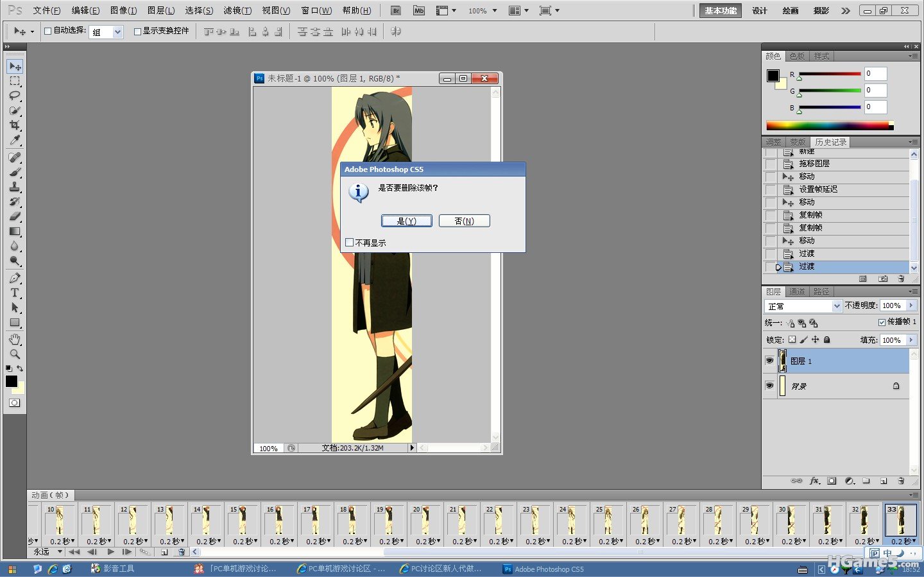Click the foreground color swatch in Color panel
Image resolution: width=924 pixels, height=577 pixels.
(x=773, y=76)
